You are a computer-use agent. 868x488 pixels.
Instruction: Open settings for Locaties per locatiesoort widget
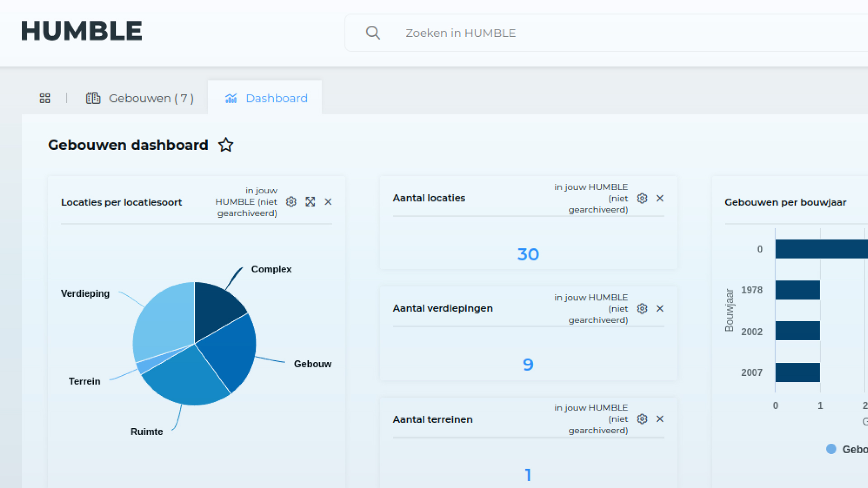click(291, 202)
